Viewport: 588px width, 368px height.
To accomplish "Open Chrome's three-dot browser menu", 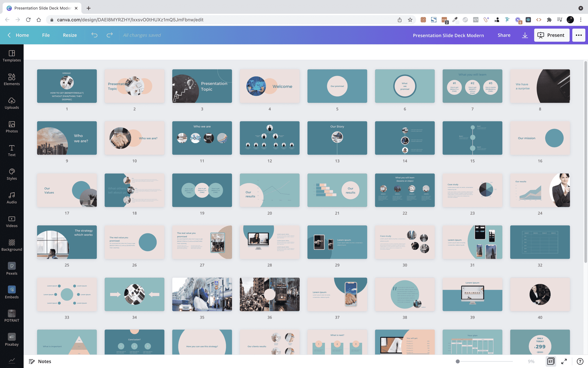I will coord(581,20).
